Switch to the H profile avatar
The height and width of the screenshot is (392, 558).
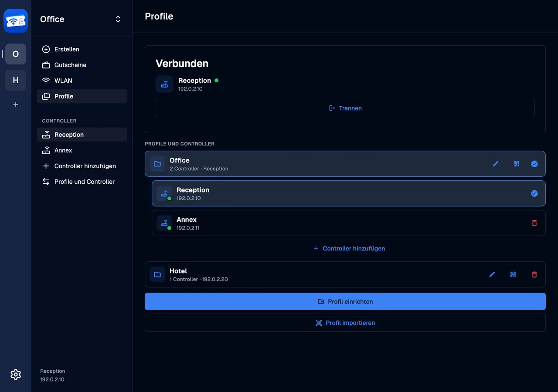click(x=16, y=80)
